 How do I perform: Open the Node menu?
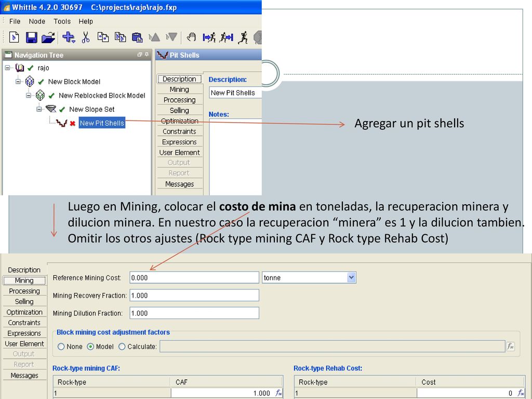37,21
